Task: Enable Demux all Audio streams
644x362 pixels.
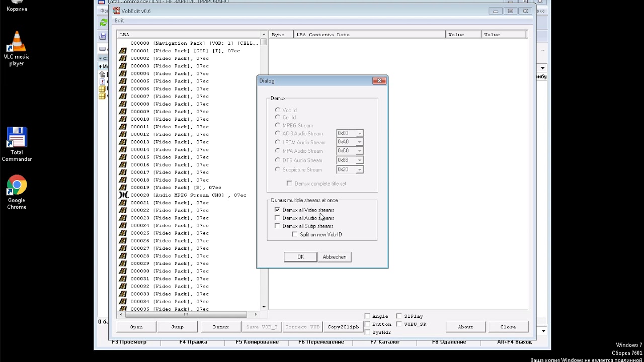Action: (x=277, y=218)
